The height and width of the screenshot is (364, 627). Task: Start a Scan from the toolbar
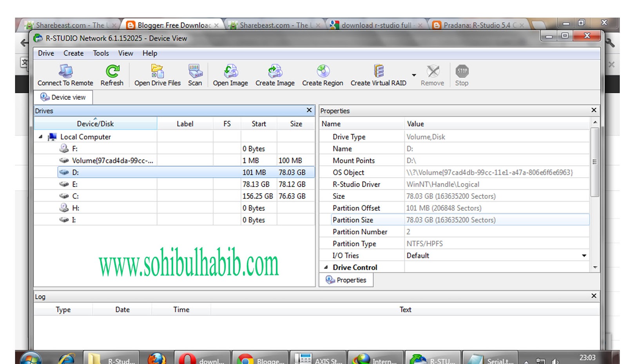coord(195,75)
